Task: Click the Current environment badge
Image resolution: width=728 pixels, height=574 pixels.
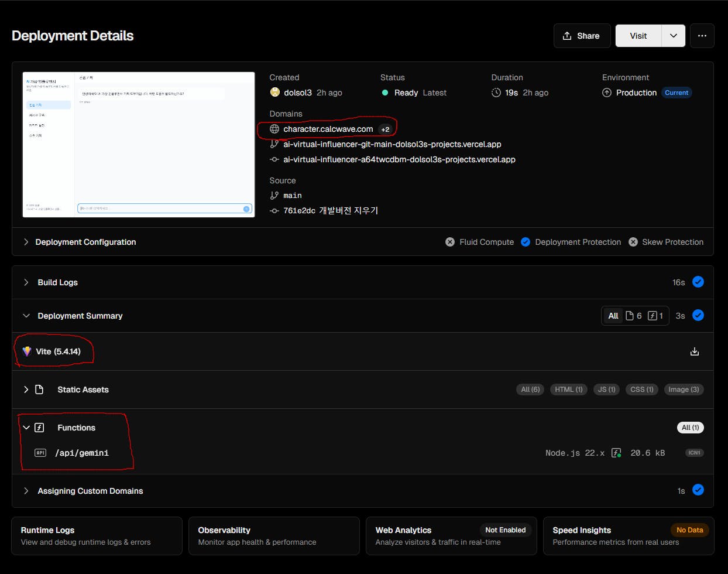Action: (x=677, y=93)
